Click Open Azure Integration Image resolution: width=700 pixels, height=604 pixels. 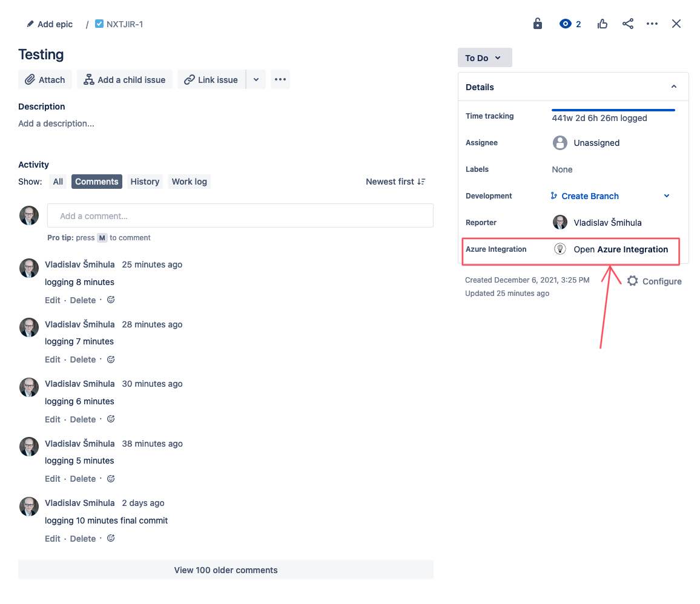(x=621, y=249)
